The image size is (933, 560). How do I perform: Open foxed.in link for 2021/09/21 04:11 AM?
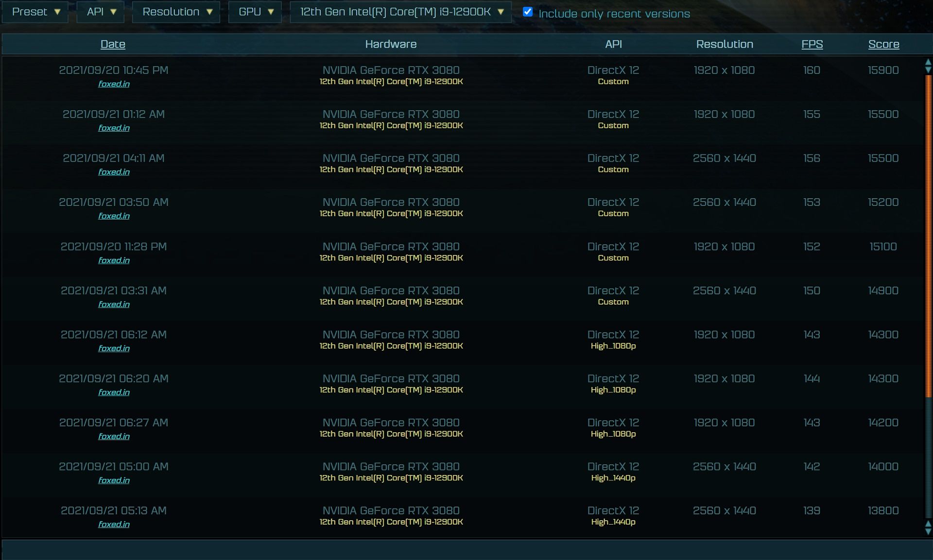point(114,172)
